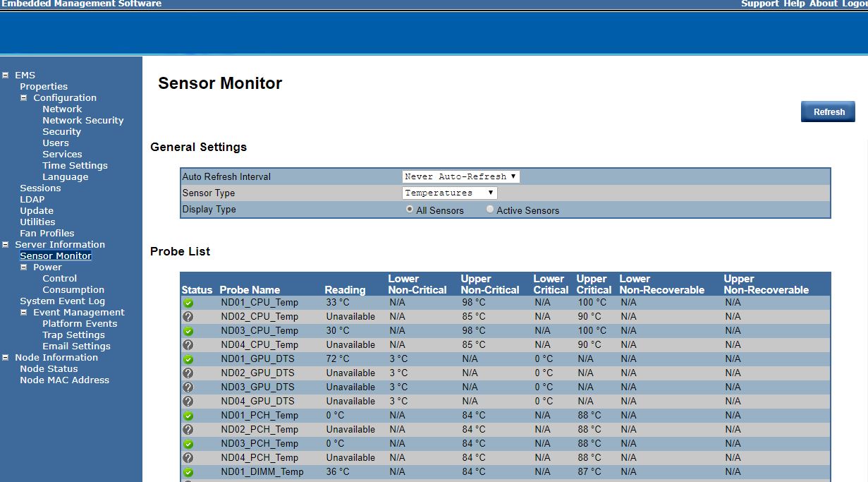Viewport: 868px width, 482px height.
Task: Click green status icon for ND01_GPU_DTS
Action: [x=188, y=359]
